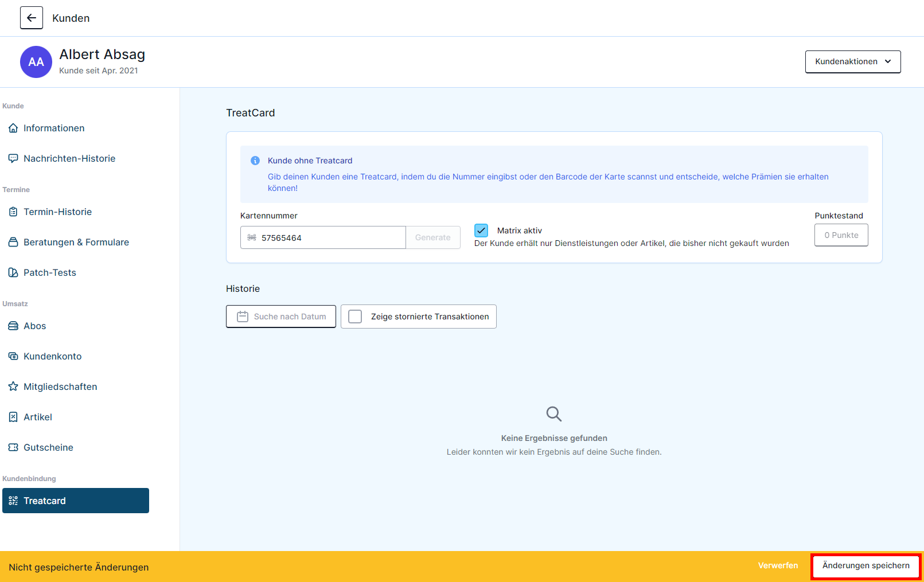
Task: Discard changes with Verwerfen
Action: coord(778,565)
